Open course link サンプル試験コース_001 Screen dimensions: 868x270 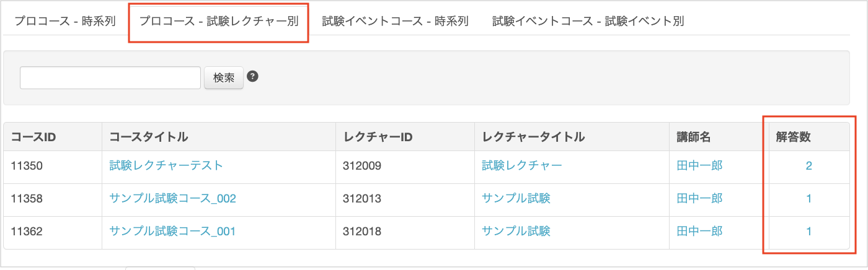click(x=172, y=232)
